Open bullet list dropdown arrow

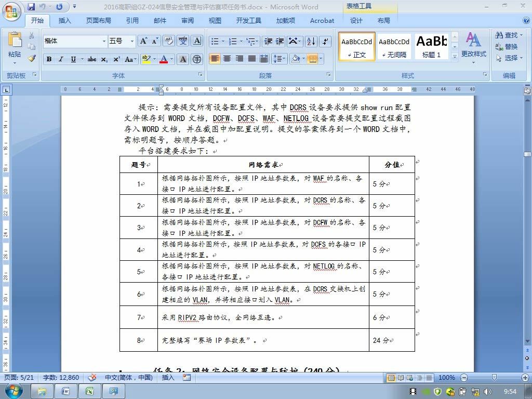pos(223,42)
